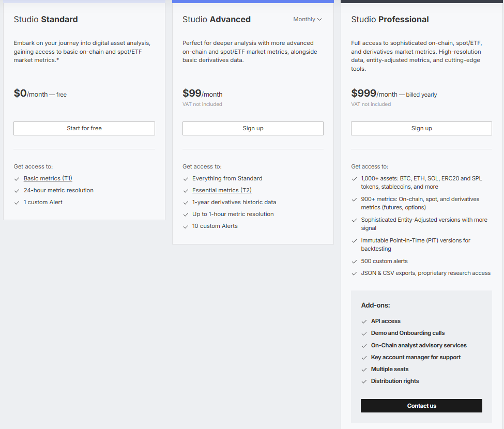
Task: Click the 'Start for free' button
Action: 84,128
